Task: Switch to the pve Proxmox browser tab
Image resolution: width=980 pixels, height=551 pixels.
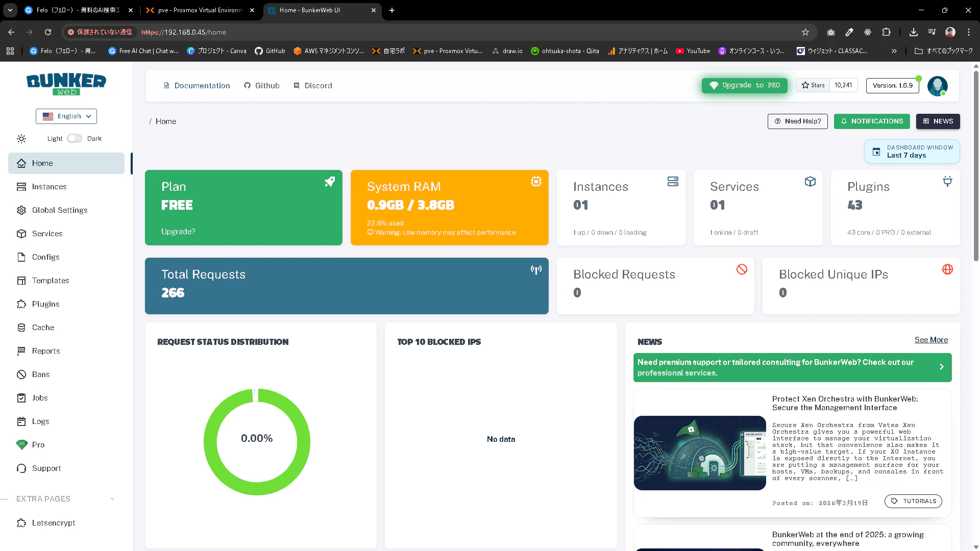Action: pos(201,10)
